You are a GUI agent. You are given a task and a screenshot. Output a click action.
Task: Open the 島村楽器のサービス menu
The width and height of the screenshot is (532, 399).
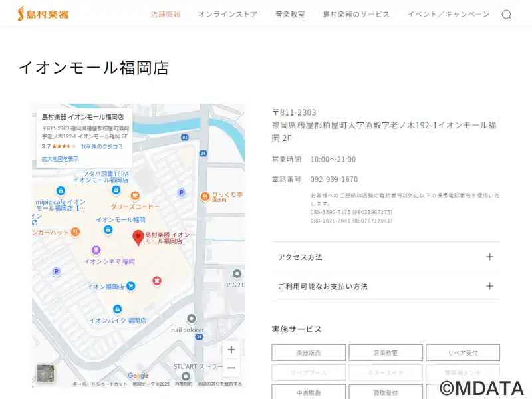click(x=356, y=14)
